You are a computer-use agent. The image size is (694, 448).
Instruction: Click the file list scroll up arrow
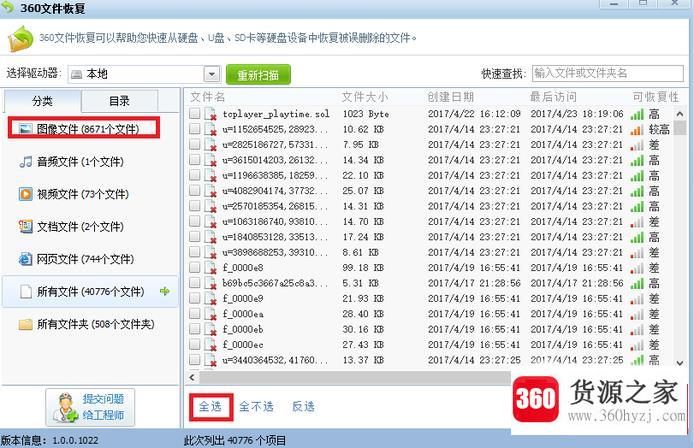coord(680,114)
